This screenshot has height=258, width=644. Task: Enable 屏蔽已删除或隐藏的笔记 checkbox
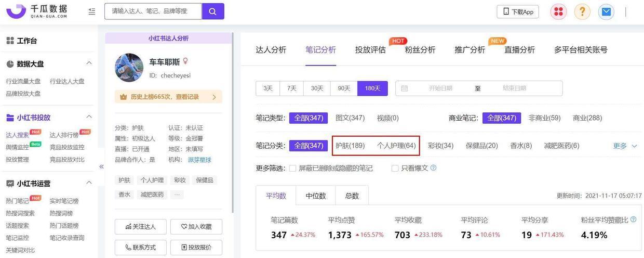(x=292, y=169)
